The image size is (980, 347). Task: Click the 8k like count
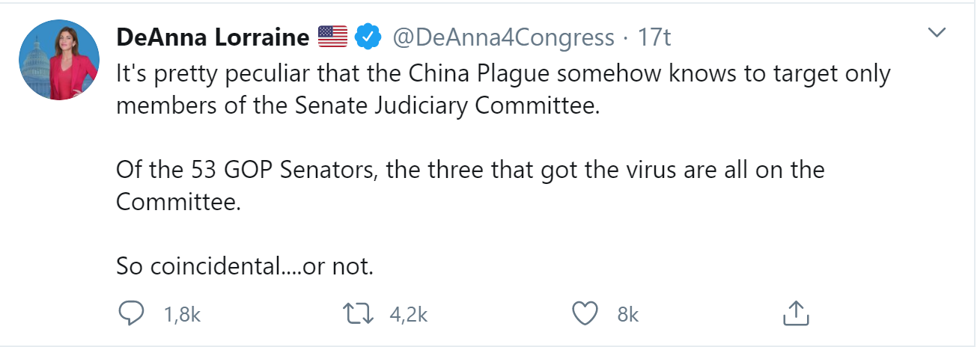627,315
